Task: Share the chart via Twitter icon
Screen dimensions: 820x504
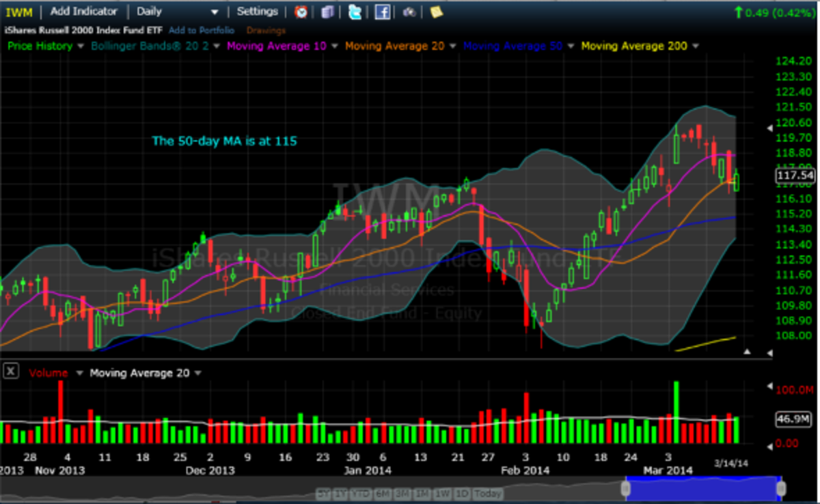Action: tap(355, 12)
